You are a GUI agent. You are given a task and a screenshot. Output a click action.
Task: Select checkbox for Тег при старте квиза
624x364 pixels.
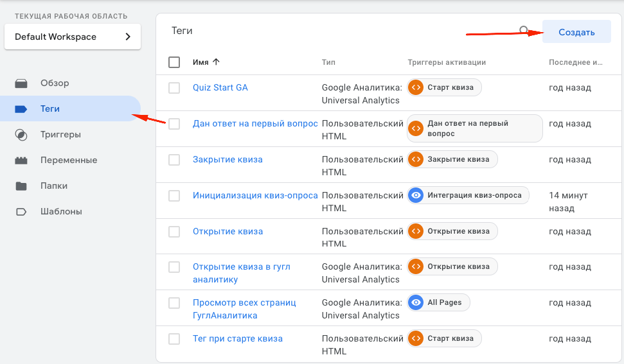coord(174,339)
